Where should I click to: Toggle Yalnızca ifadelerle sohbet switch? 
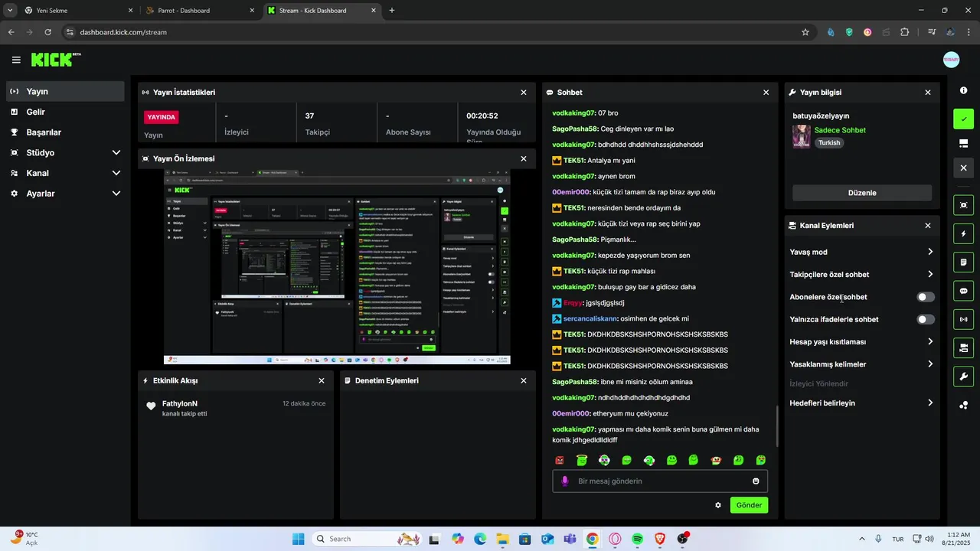tap(926, 319)
